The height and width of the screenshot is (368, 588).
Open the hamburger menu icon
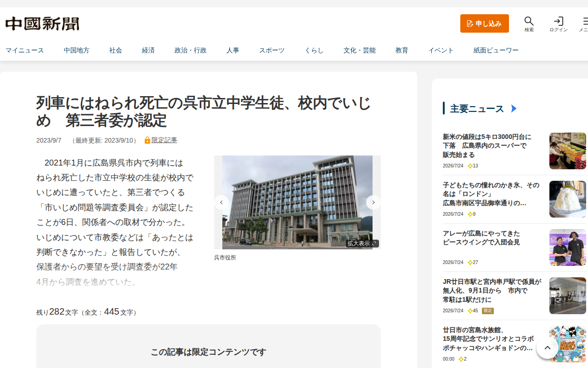[585, 21]
